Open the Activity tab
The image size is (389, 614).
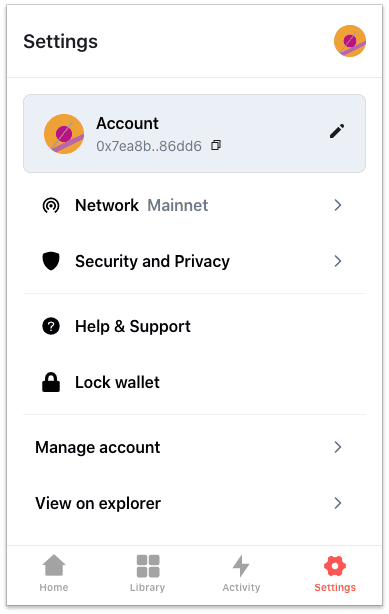point(241,573)
